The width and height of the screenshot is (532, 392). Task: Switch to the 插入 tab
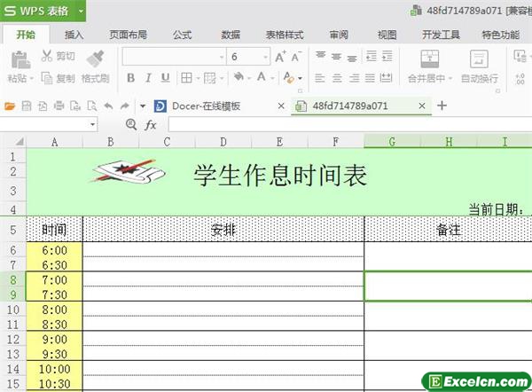click(74, 35)
